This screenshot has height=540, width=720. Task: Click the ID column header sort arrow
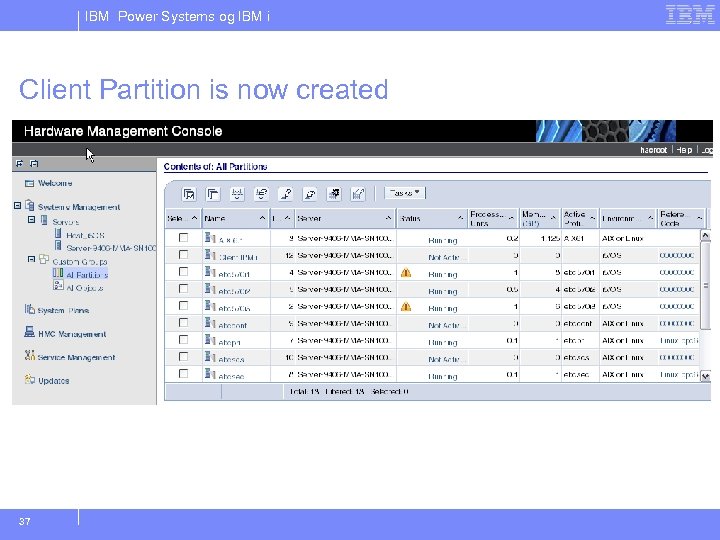point(287,218)
